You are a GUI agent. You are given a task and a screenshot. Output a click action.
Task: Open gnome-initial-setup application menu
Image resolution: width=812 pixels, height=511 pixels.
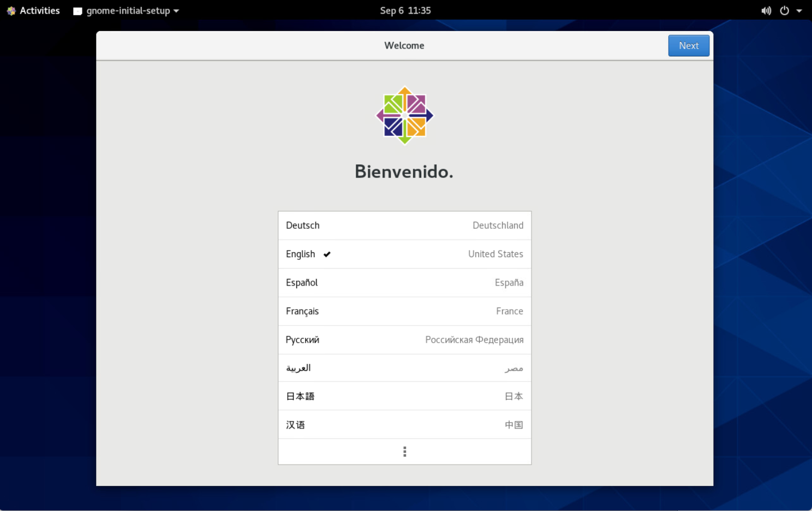(126, 10)
